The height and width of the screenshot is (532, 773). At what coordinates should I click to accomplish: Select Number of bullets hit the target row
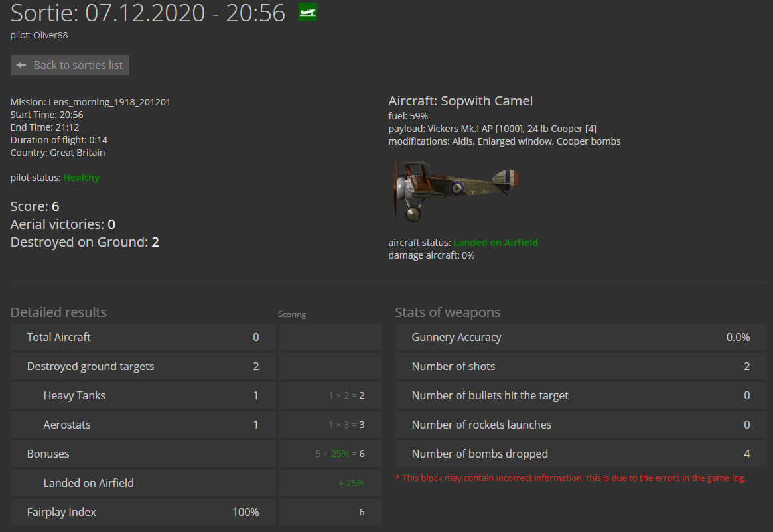pos(581,395)
